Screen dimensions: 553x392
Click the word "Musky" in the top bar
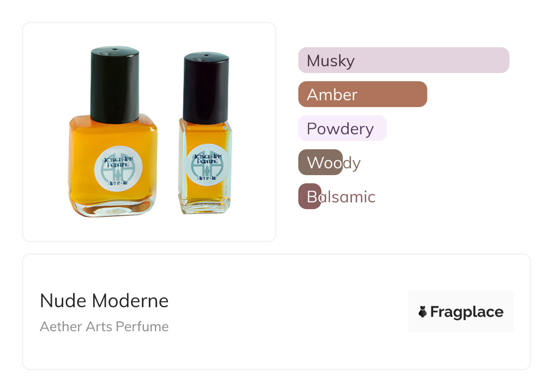click(331, 60)
